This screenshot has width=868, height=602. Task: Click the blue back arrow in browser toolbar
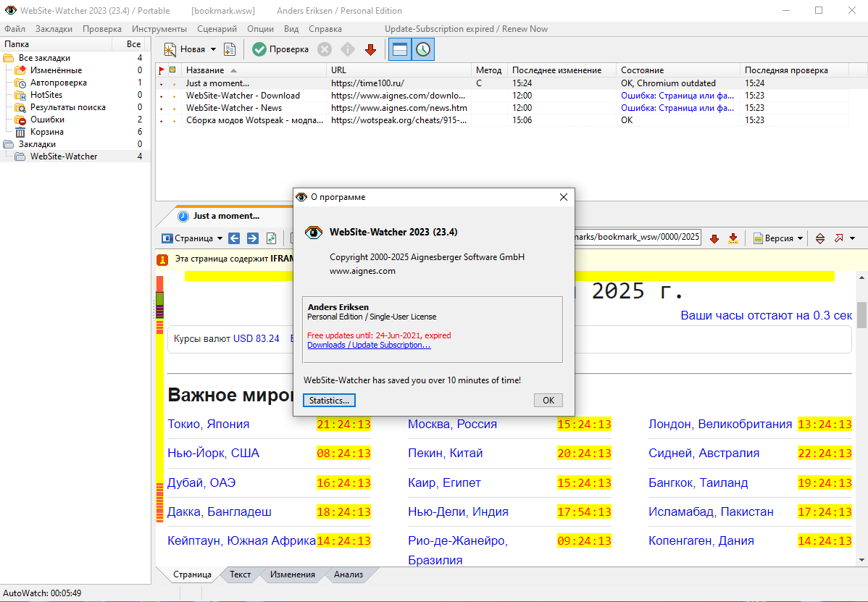coord(234,238)
